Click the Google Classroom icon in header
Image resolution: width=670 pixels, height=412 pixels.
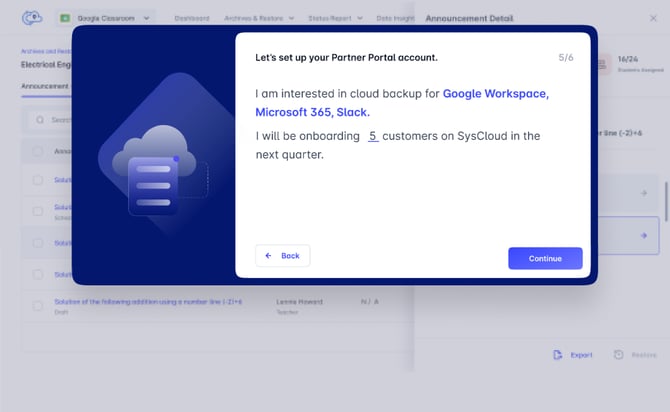[x=66, y=18]
